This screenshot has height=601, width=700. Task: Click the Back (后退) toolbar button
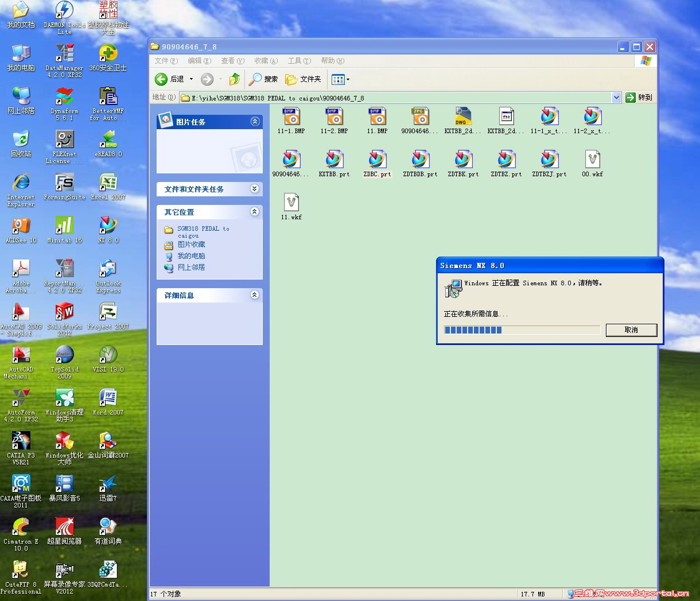pyautogui.click(x=170, y=79)
